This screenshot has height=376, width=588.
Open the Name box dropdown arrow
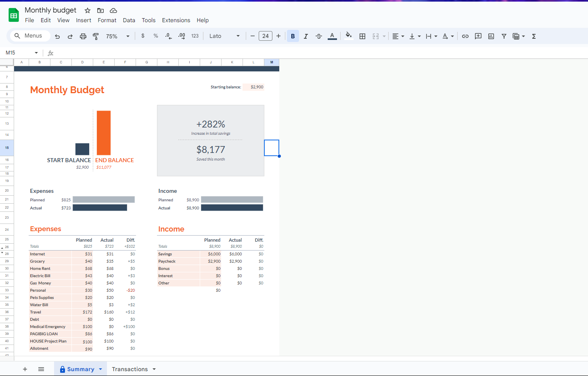(x=36, y=53)
